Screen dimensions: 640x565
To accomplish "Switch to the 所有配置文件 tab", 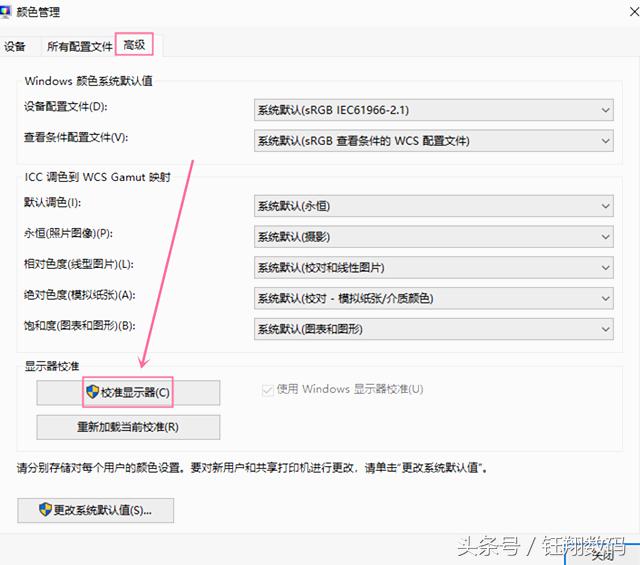I will tap(80, 46).
